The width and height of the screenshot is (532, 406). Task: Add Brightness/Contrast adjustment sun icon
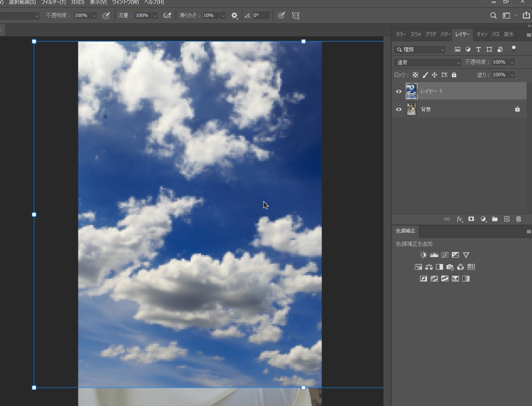pos(423,255)
